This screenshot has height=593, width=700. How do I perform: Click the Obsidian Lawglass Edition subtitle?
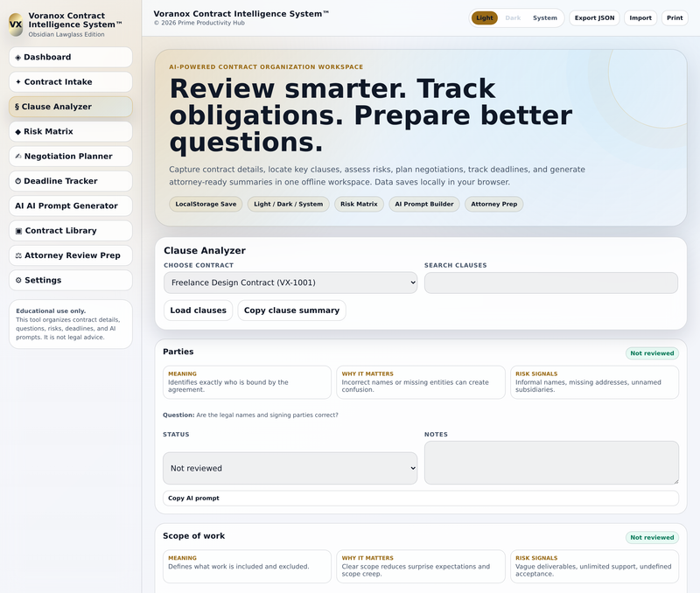pyautogui.click(x=66, y=35)
